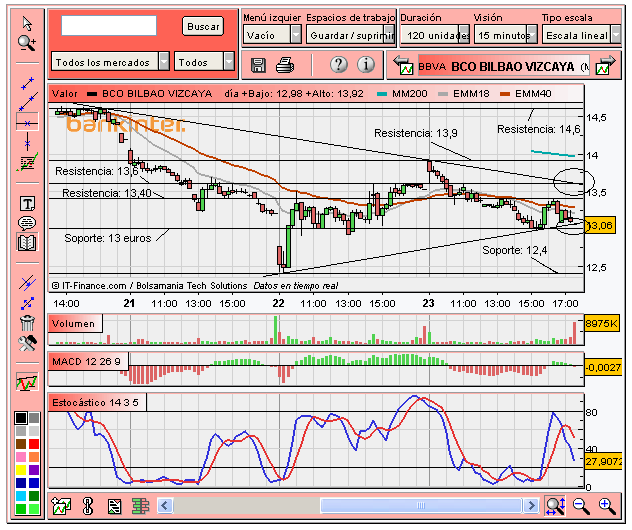Zoom out with the minus magnifier
Image resolution: width=632 pixels, height=530 pixels.
click(x=581, y=506)
